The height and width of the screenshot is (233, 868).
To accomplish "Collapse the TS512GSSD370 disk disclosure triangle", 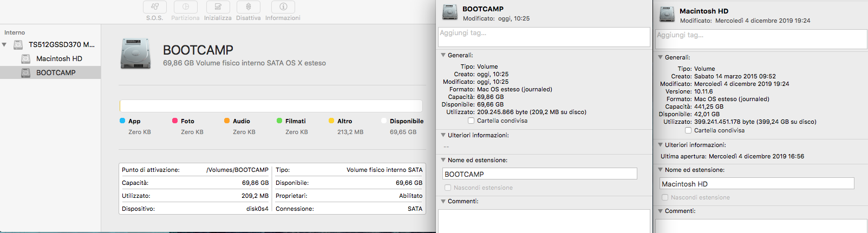I will tap(4, 45).
